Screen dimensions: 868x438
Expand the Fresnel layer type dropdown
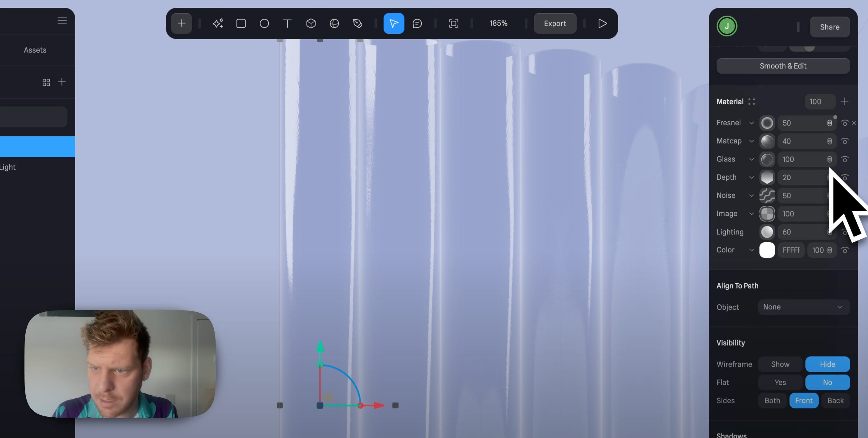pyautogui.click(x=751, y=123)
